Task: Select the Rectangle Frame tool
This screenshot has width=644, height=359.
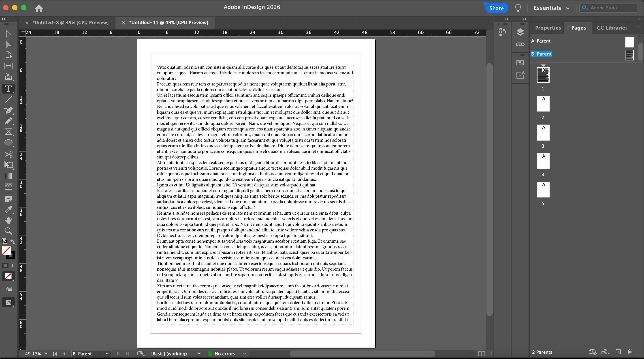Action: pyautogui.click(x=8, y=132)
